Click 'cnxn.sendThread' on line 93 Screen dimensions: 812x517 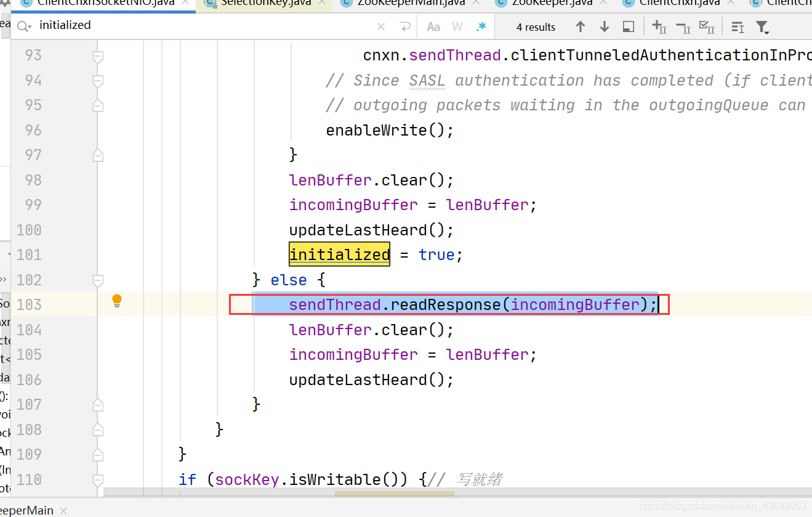432,55
